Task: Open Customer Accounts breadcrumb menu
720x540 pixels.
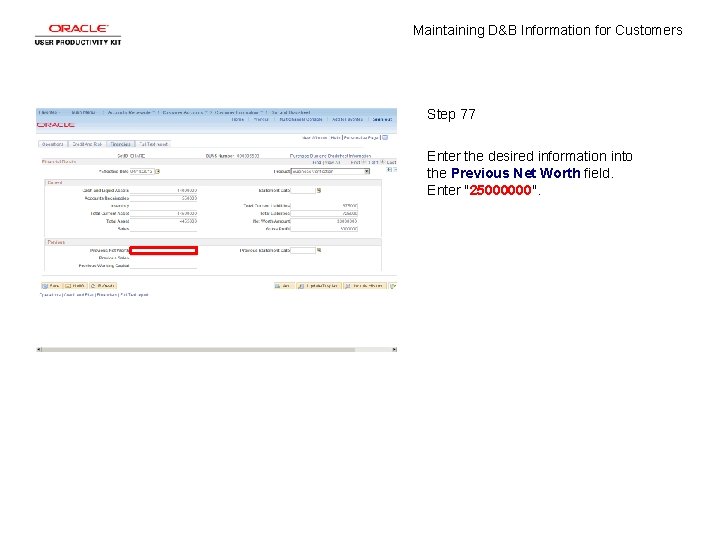Action: coord(185,112)
